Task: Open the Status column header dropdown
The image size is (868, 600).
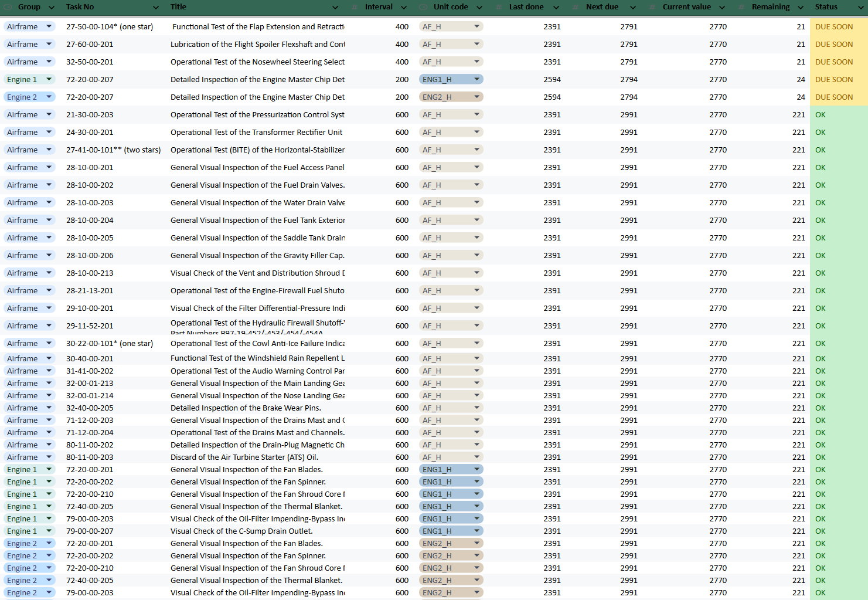Action: [860, 7]
